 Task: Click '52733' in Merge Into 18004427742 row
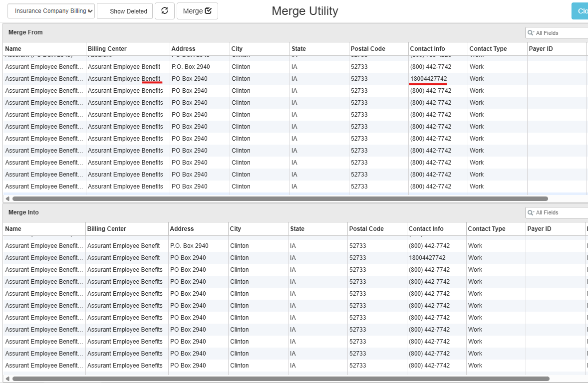357,258
